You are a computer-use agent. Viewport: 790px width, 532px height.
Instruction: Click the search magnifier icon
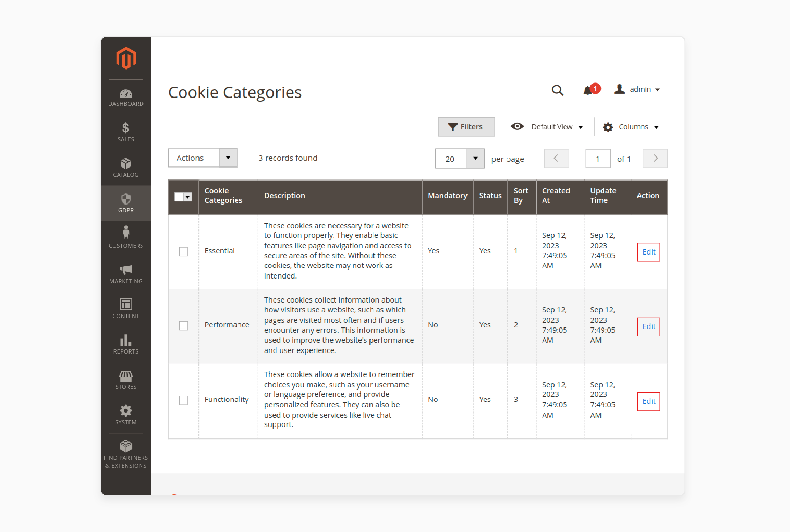(558, 90)
